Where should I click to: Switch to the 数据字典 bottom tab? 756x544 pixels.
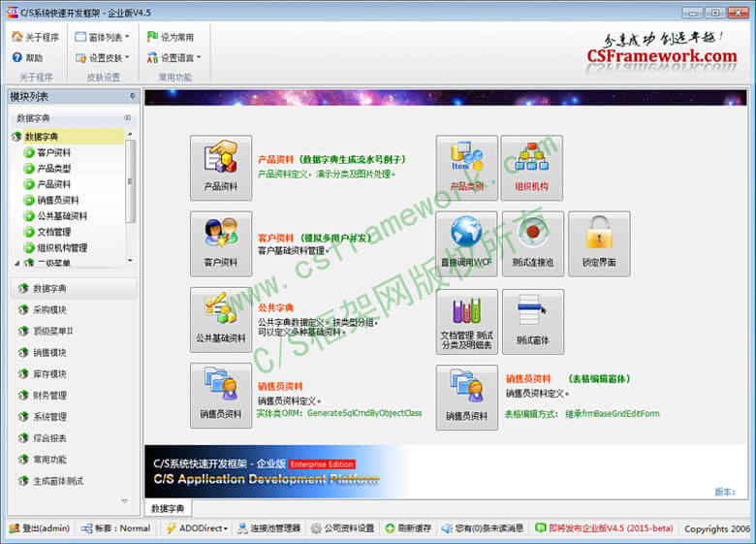coord(168,508)
